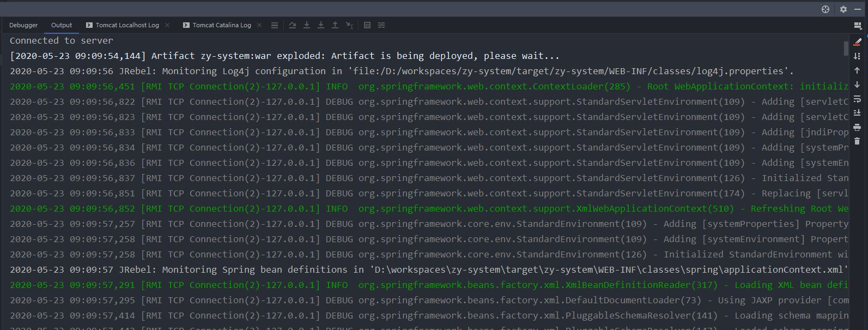Click the console vertical scrollbar thumb

point(846,48)
